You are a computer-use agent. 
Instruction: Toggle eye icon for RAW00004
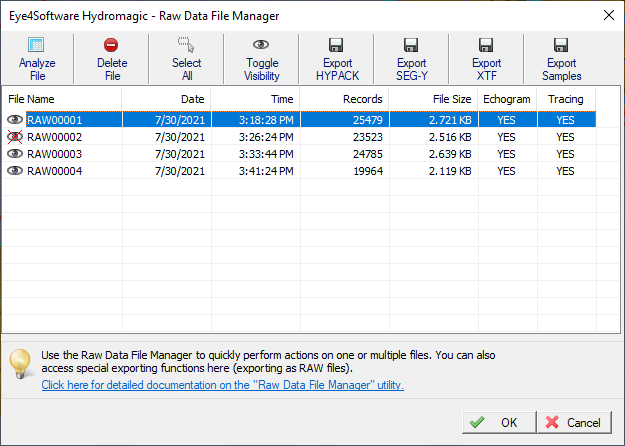coord(15,171)
